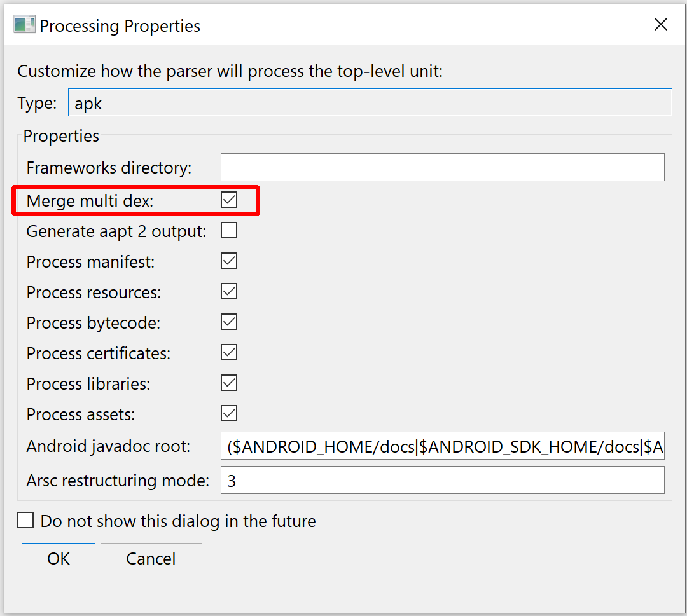
Task: Close the Processing Properties dialog
Action: click(661, 25)
